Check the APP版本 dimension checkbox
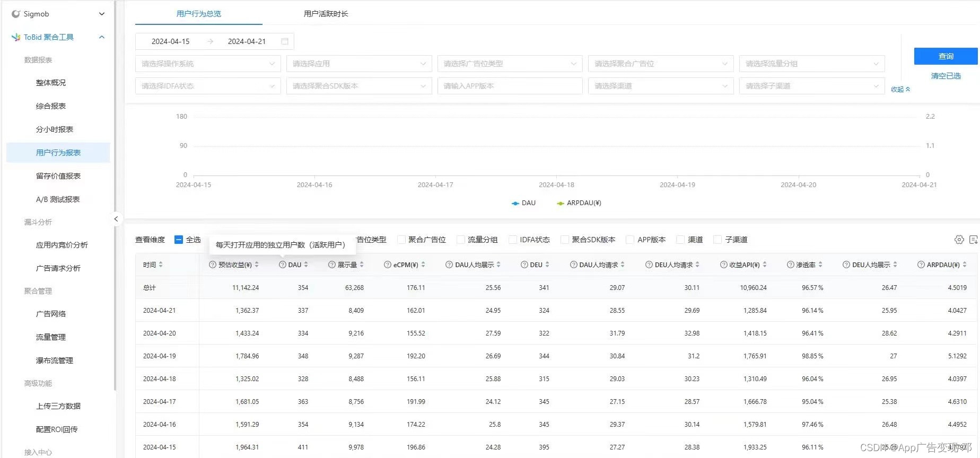980x458 pixels. (630, 240)
